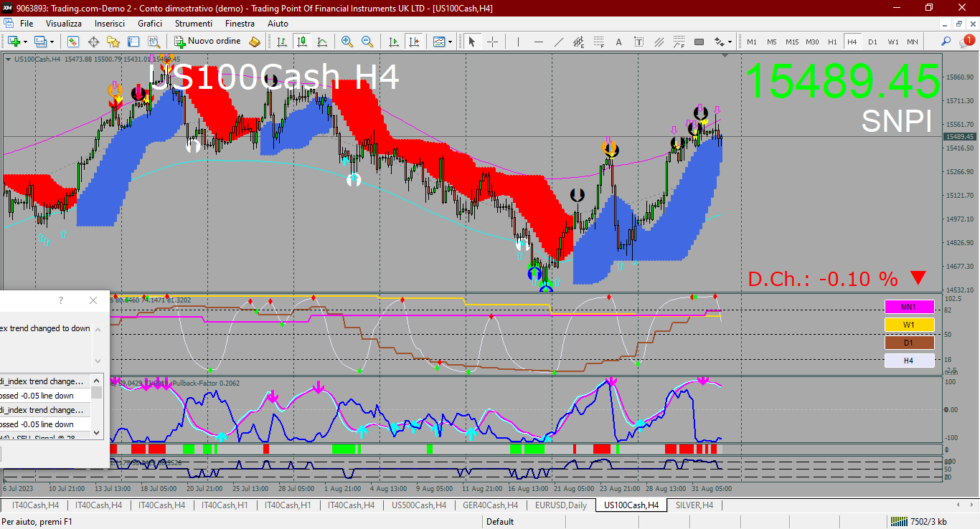Open the Visualizza menu
The image size is (980, 529).
tap(64, 24)
